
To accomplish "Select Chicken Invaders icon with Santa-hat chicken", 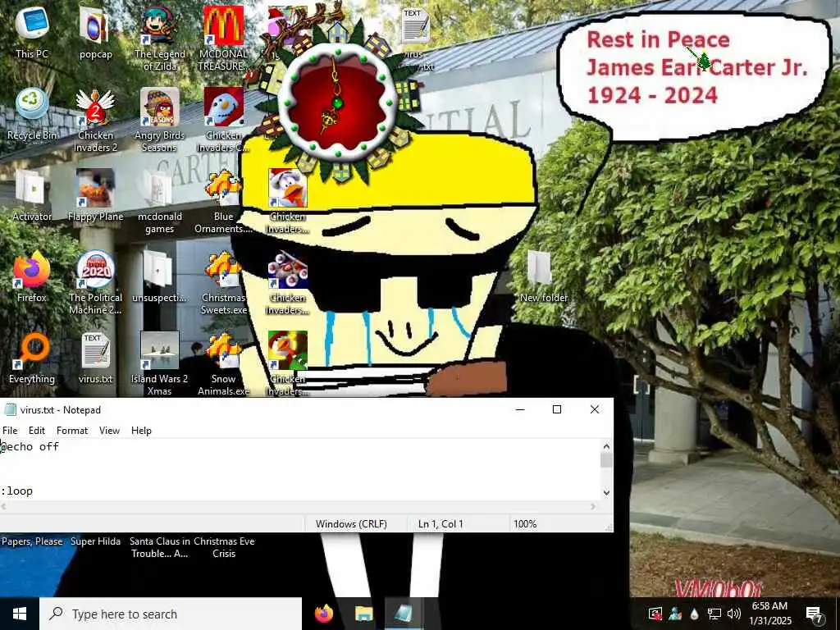I will pyautogui.click(x=288, y=201).
